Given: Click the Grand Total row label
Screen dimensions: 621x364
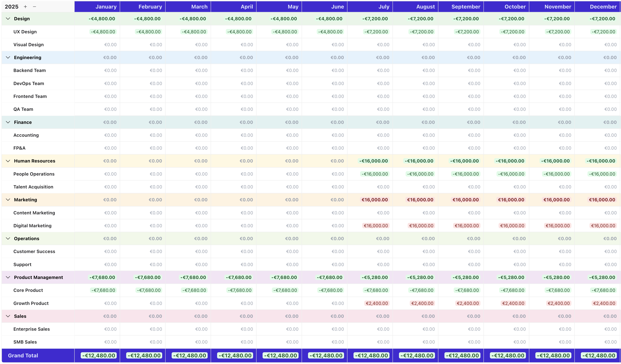Looking at the screenshot, I should tap(23, 355).
